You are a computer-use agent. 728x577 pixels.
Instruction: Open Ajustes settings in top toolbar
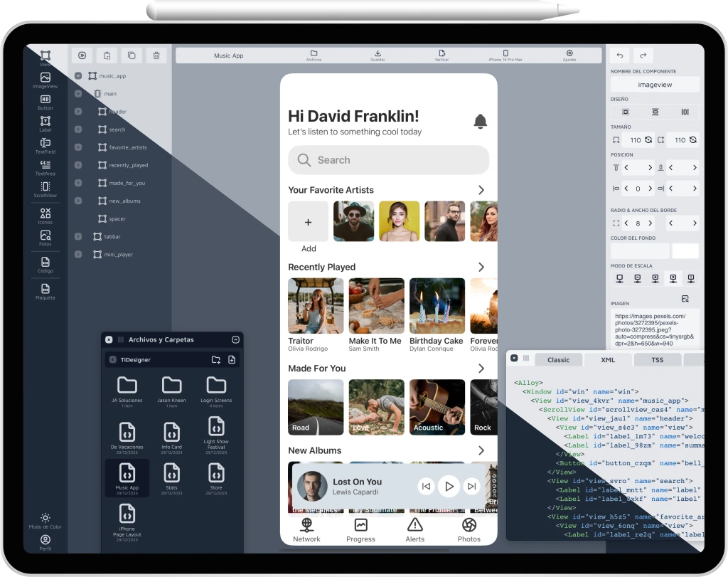(569, 55)
